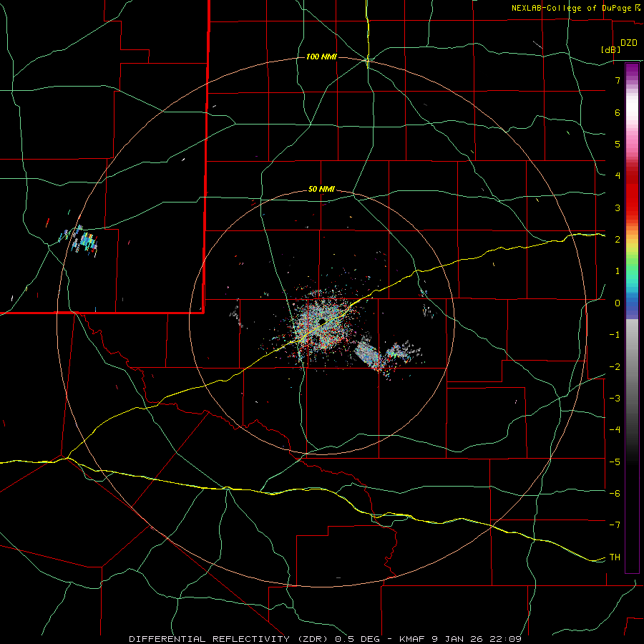
Task: Click the ZDR color scale bar
Action: pyautogui.click(x=632, y=318)
